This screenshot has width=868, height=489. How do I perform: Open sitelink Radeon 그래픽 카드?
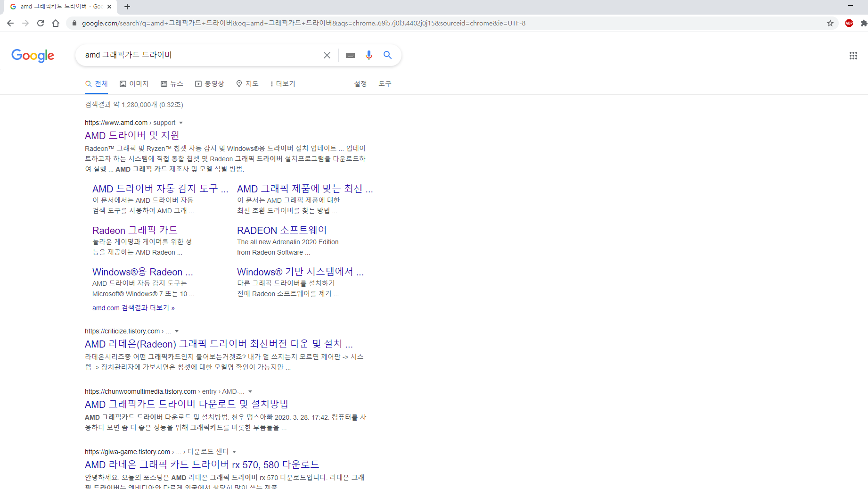pyautogui.click(x=135, y=230)
